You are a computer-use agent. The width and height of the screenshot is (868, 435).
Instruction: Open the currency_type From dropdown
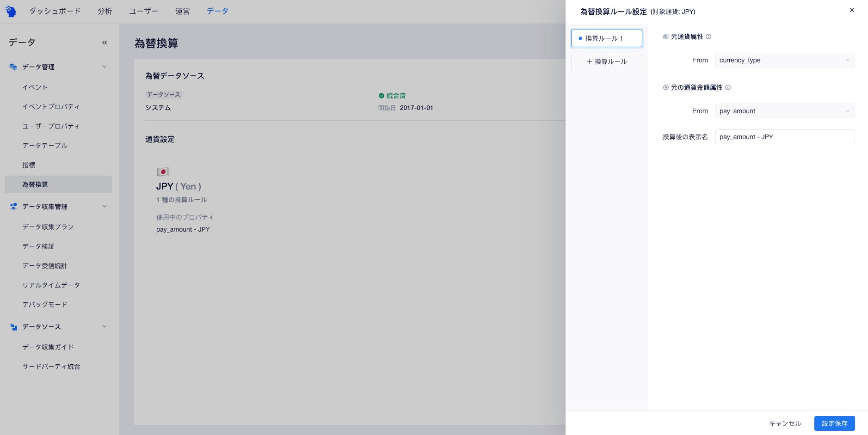coord(784,60)
